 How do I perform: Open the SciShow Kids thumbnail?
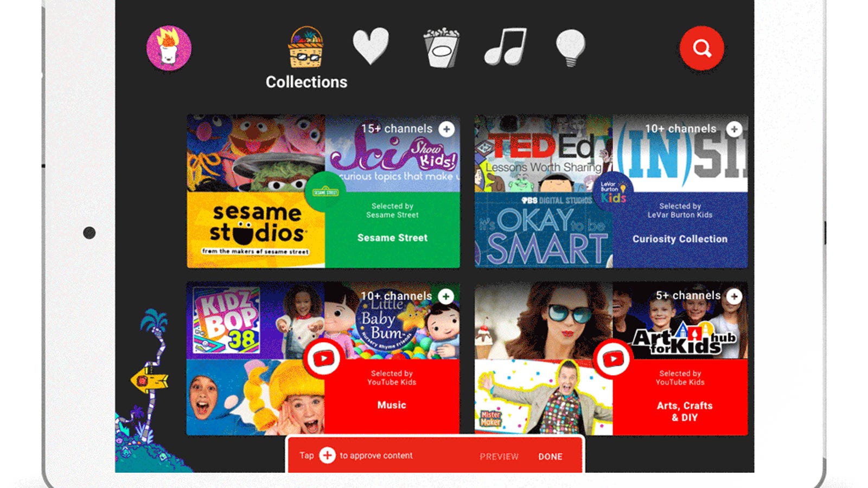(x=392, y=153)
